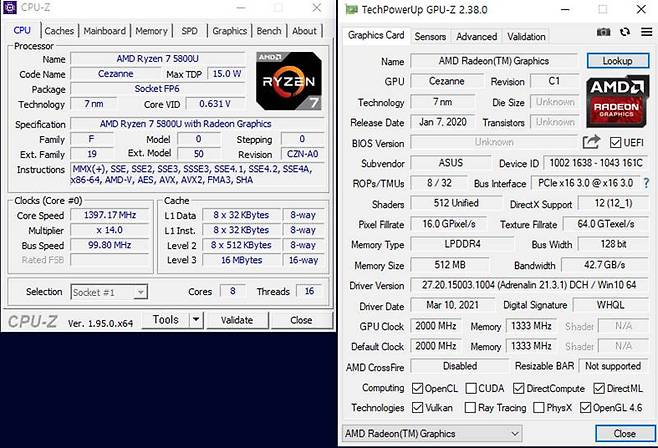Toggle the Vulkan checkbox

417,407
